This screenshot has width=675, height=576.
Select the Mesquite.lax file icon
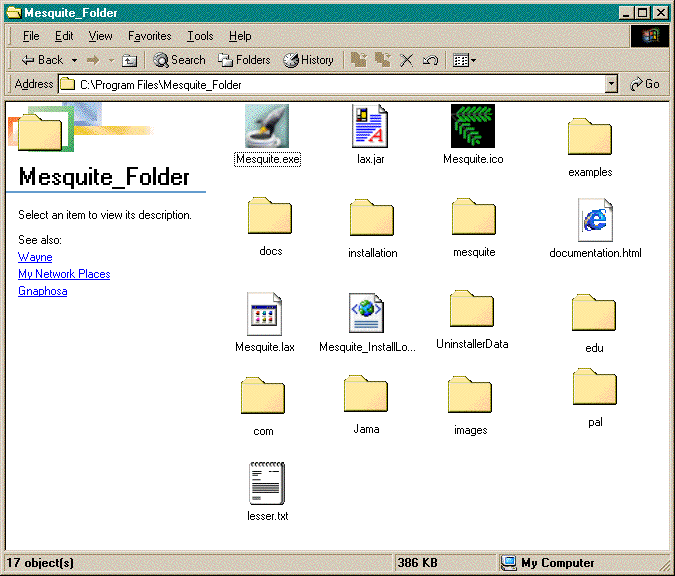click(265, 314)
